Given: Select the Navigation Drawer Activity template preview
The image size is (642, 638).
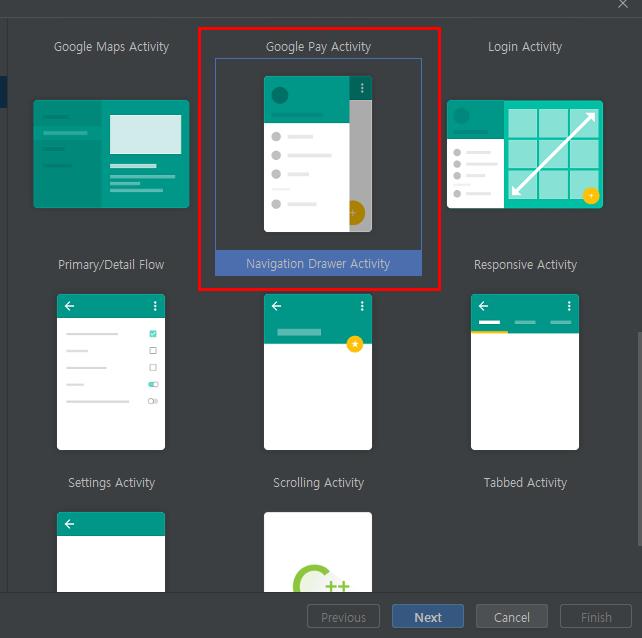Looking at the screenshot, I should [318, 154].
